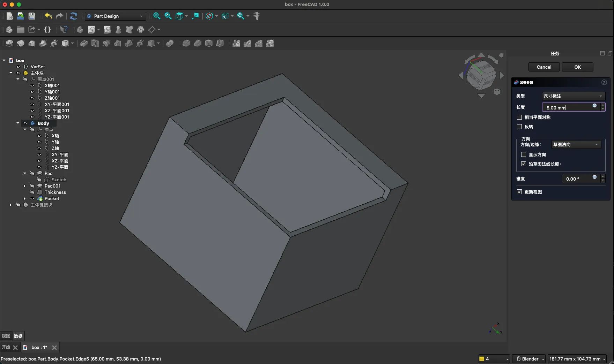The height and width of the screenshot is (364, 614).
Task: Click the VarSet curly braces toolbar icon
Action: click(47, 30)
